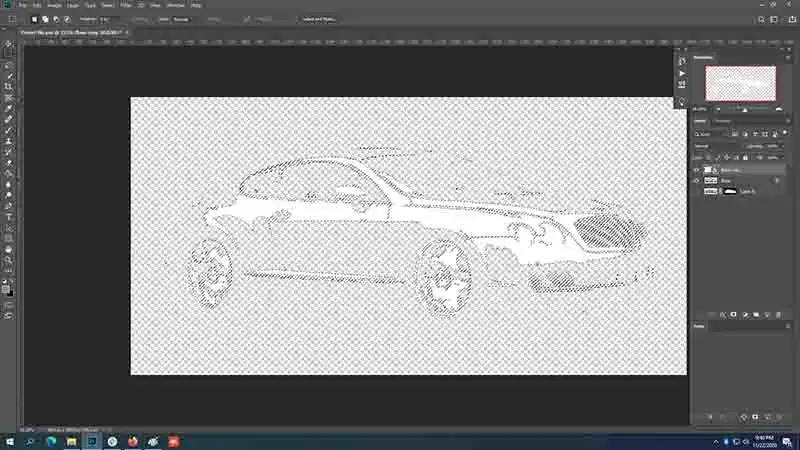Select the Move tool

tap(9, 44)
